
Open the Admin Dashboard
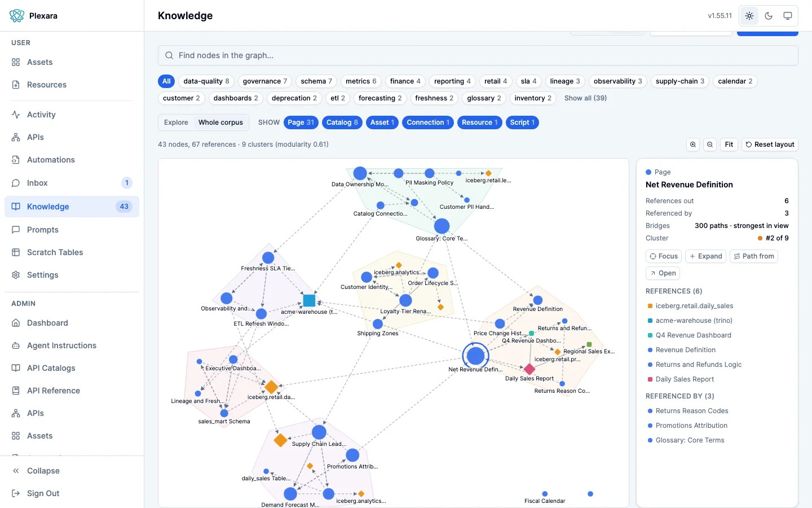pyautogui.click(x=72, y=323)
